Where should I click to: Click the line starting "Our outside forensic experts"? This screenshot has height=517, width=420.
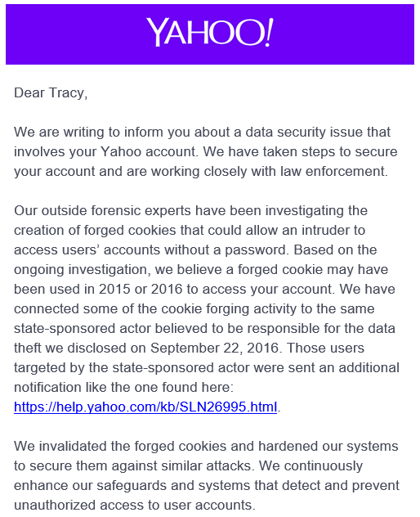[190, 211]
